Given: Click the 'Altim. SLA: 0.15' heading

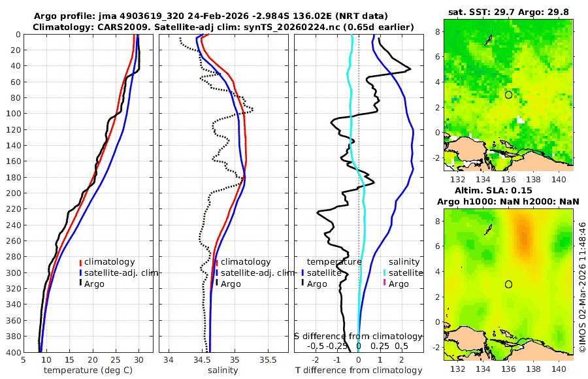Looking at the screenshot, I should (x=493, y=191).
